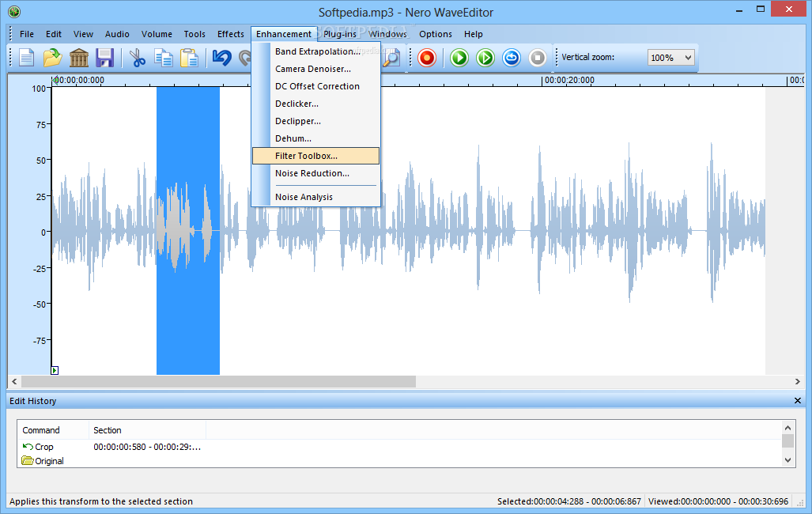Open Filter Toolbox
Screen dimensions: 812x514
click(316, 156)
